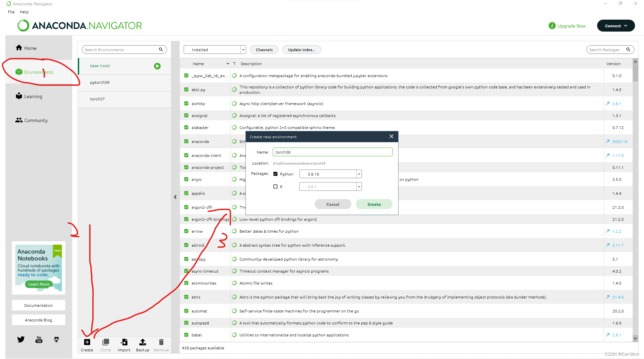Click the package list scrollbar down arrow
The width and height of the screenshot is (644, 359).
coord(635,338)
